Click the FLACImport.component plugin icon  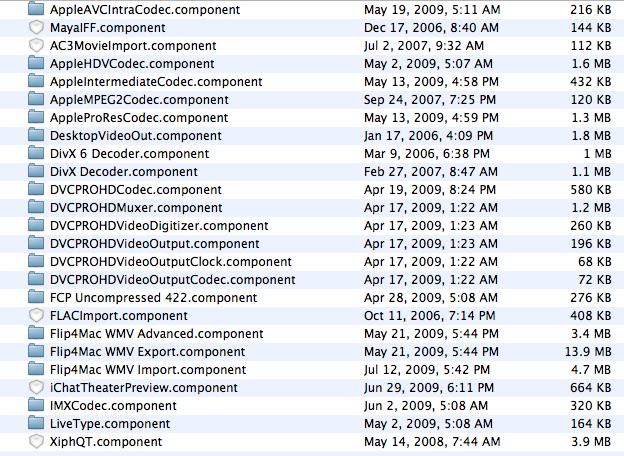point(36,316)
